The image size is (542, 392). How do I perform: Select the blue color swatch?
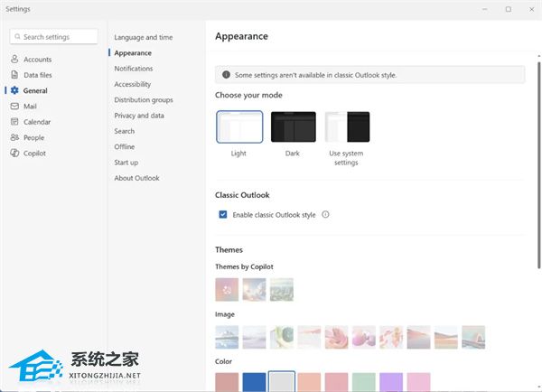pyautogui.click(x=255, y=382)
